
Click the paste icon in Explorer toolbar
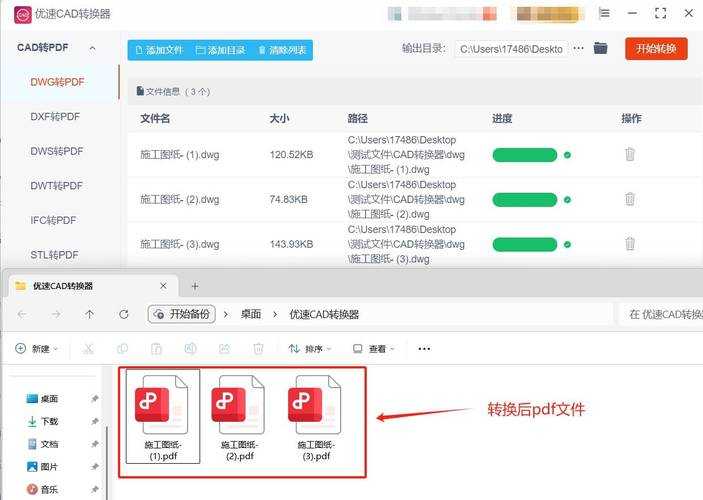tap(156, 348)
